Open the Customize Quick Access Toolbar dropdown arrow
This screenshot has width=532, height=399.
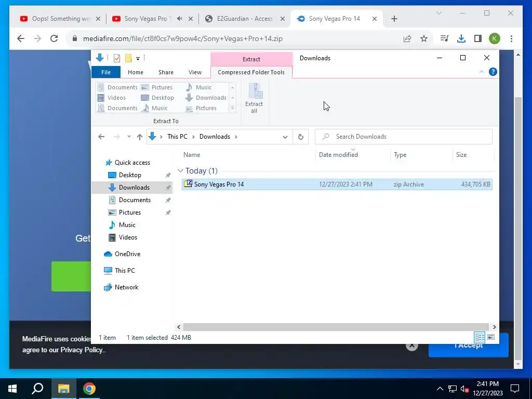point(138,58)
